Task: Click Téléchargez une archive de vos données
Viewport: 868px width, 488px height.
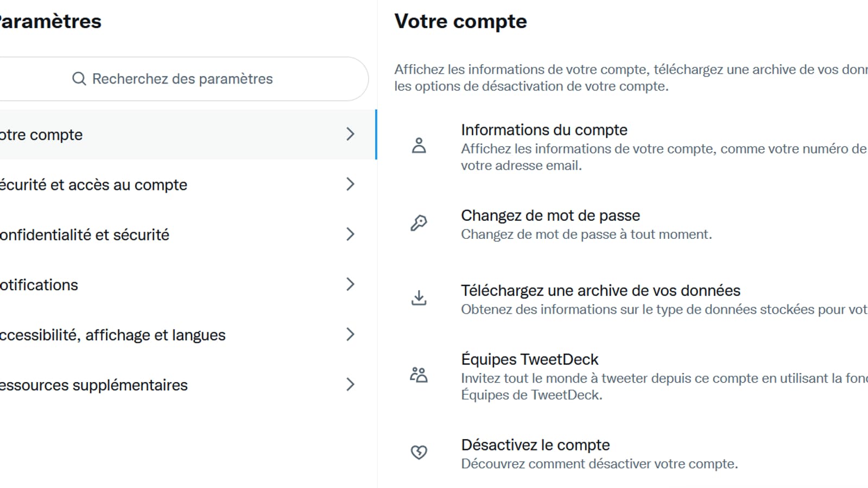Action: [600, 290]
